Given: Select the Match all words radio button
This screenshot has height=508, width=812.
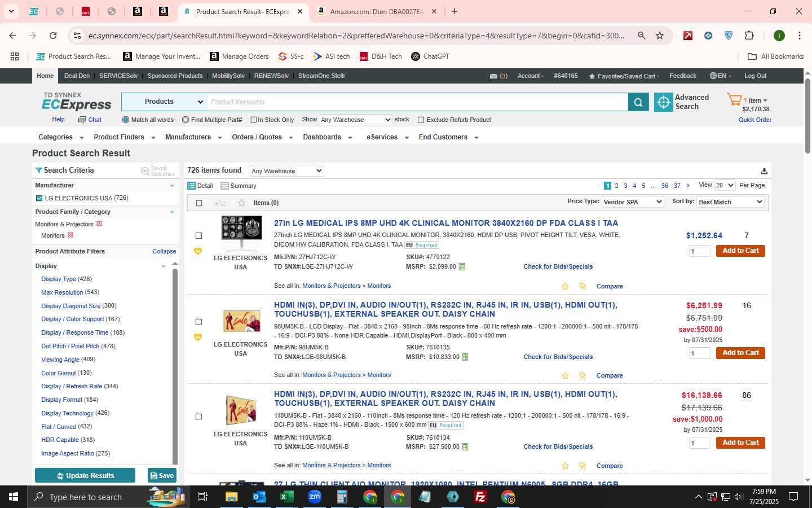Looking at the screenshot, I should pyautogui.click(x=126, y=120).
